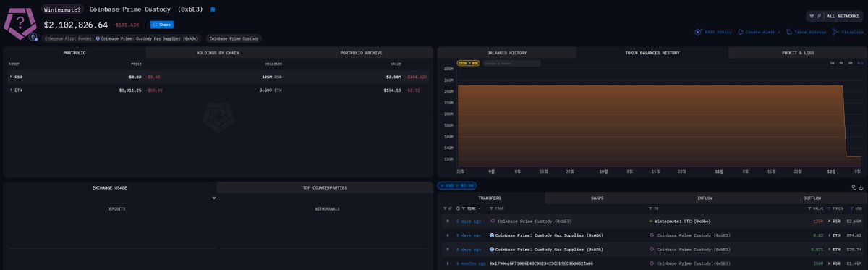Click the Create Alert bell icon
This screenshot has height=270, width=868.
740,32
